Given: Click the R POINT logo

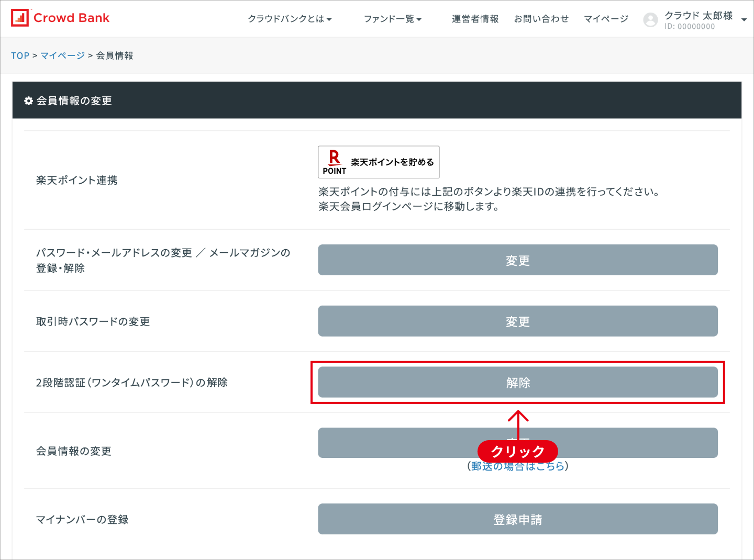Looking at the screenshot, I should coord(334,162).
